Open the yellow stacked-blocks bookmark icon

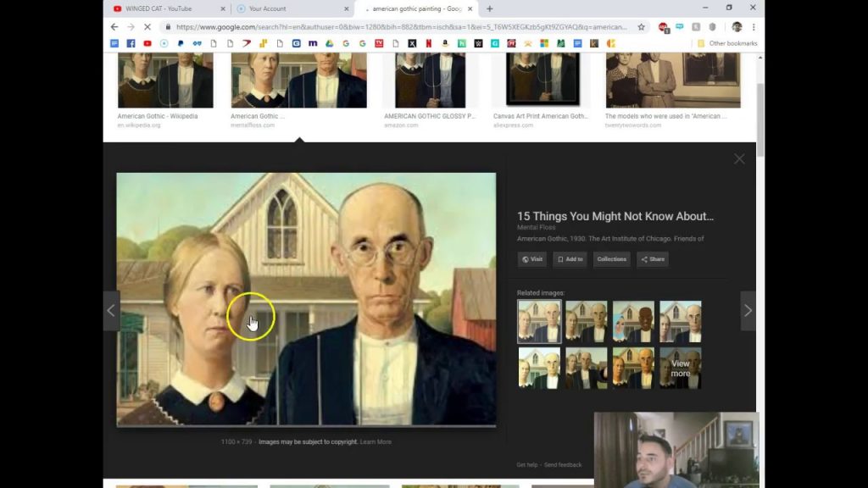coord(263,43)
